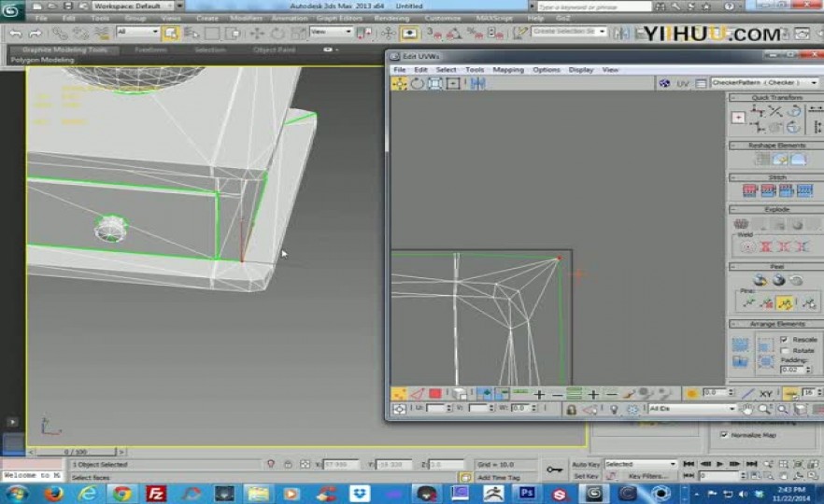Click the Quick Peel icon in Peel rollout
824x504 pixels.
click(x=760, y=280)
